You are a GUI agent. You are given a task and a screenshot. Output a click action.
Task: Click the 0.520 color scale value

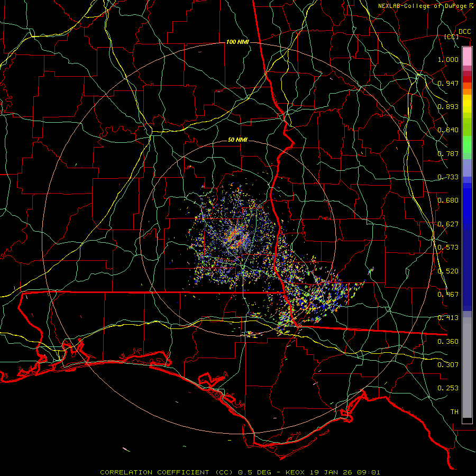[448, 271]
